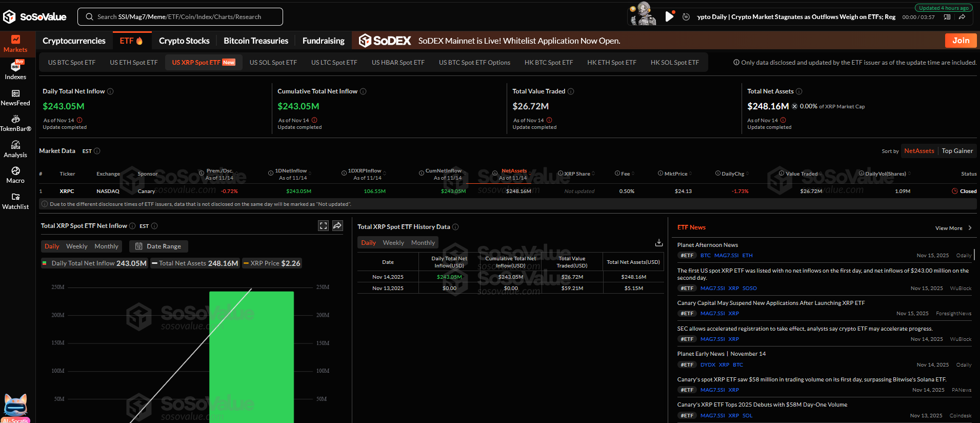Set net inflow chart to Weekly
980x423 pixels.
point(77,246)
